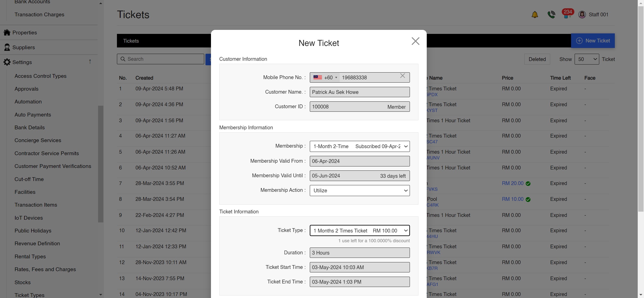Open the notifications bell icon

(x=535, y=14)
